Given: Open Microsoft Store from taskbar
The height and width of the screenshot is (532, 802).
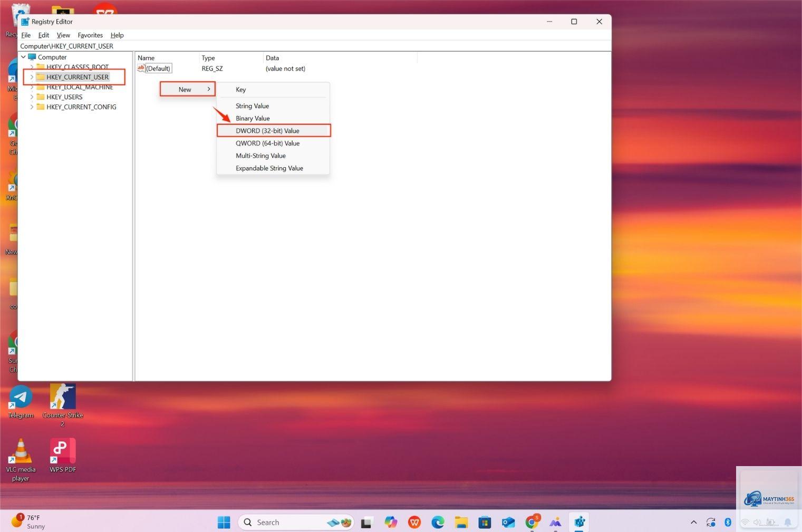Looking at the screenshot, I should pyautogui.click(x=485, y=523).
